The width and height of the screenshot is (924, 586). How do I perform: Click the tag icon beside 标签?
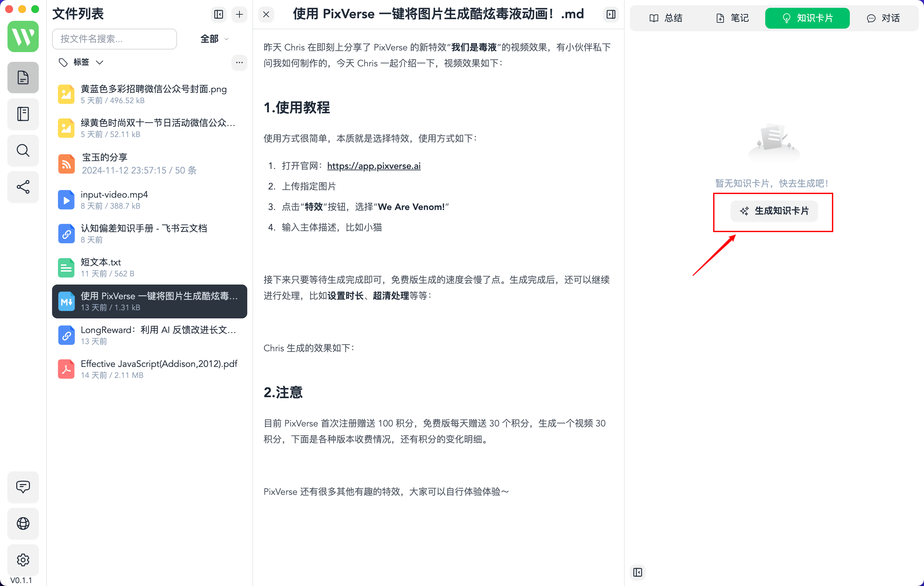click(x=63, y=62)
